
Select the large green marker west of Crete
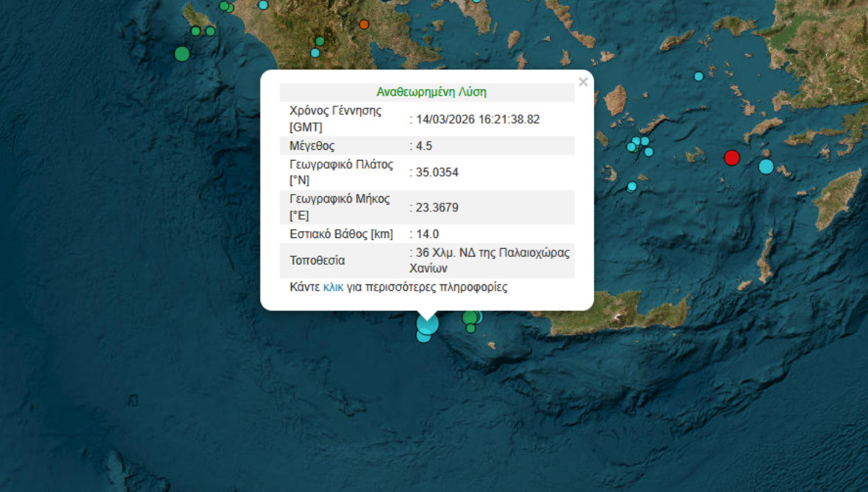(x=470, y=317)
